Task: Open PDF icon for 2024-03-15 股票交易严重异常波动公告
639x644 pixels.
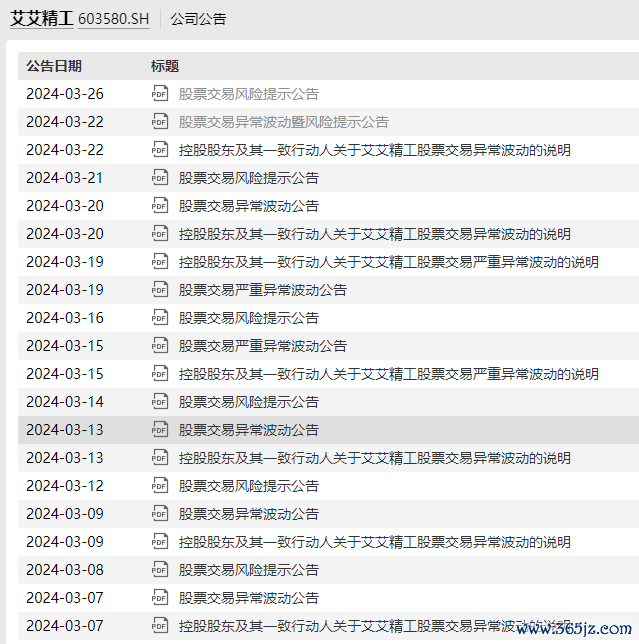Action: [x=160, y=345]
